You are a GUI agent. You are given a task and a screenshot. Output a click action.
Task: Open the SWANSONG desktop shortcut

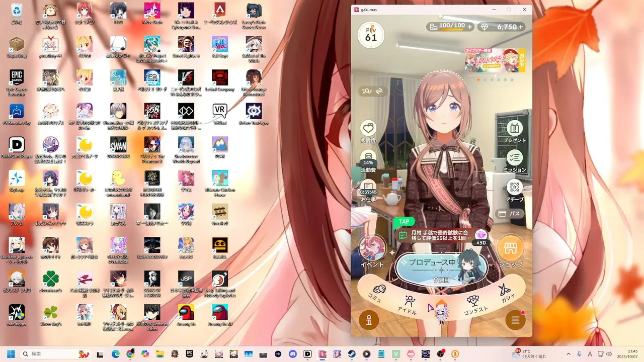pyautogui.click(x=118, y=148)
